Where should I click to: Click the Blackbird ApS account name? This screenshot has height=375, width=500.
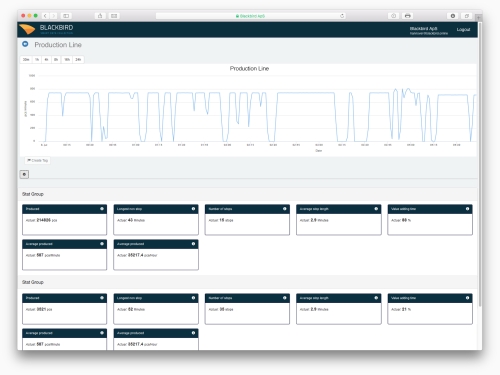[423, 28]
